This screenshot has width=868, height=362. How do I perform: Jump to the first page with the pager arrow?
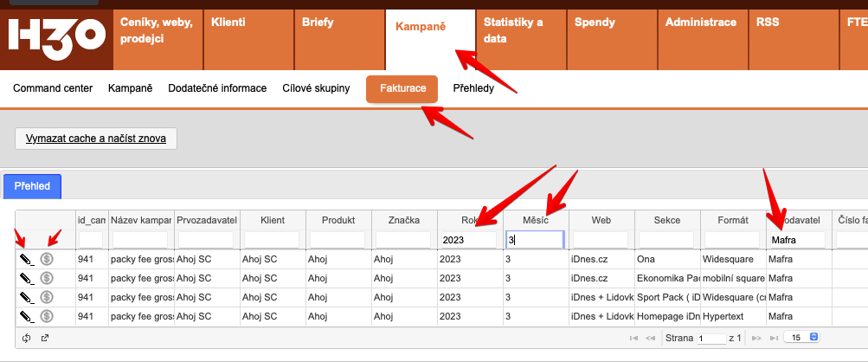tap(633, 338)
